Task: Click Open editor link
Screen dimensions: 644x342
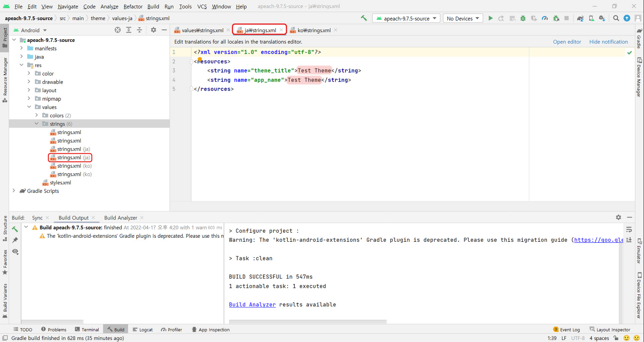Action: click(x=567, y=42)
